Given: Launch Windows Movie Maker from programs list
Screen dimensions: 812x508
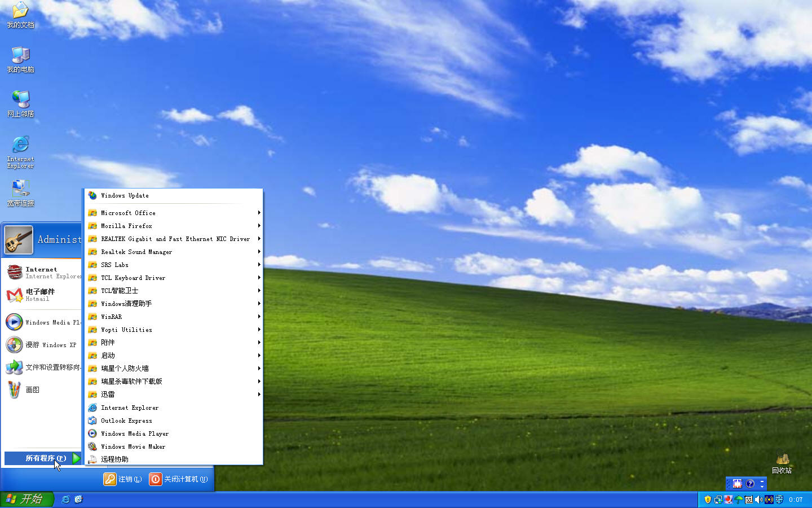Looking at the screenshot, I should [174, 446].
